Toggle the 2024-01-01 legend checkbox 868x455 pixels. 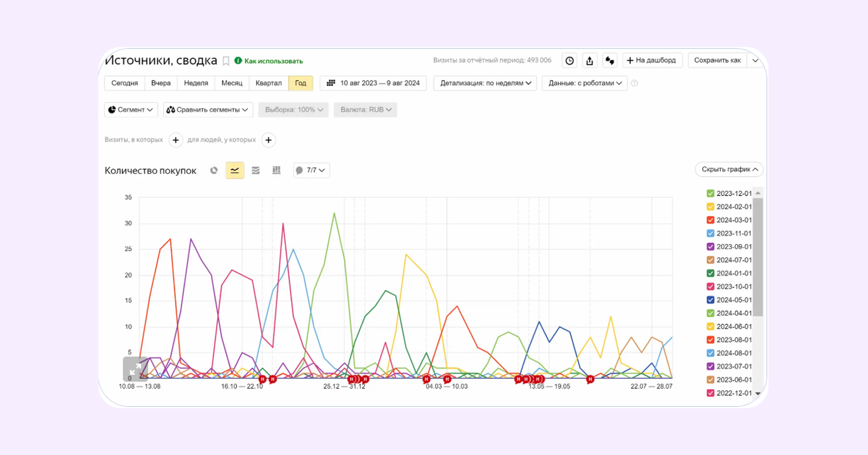tap(710, 273)
